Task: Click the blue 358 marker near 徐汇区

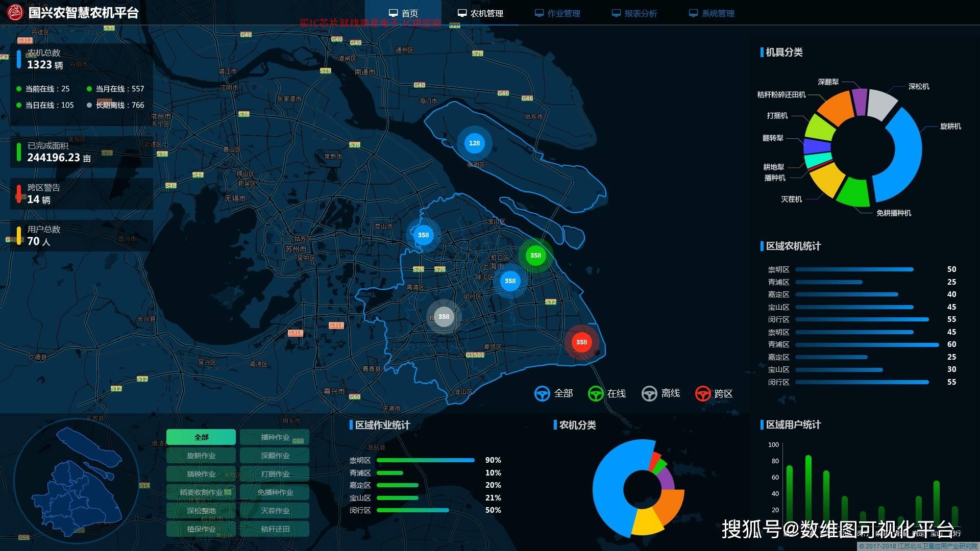Action: [x=510, y=281]
